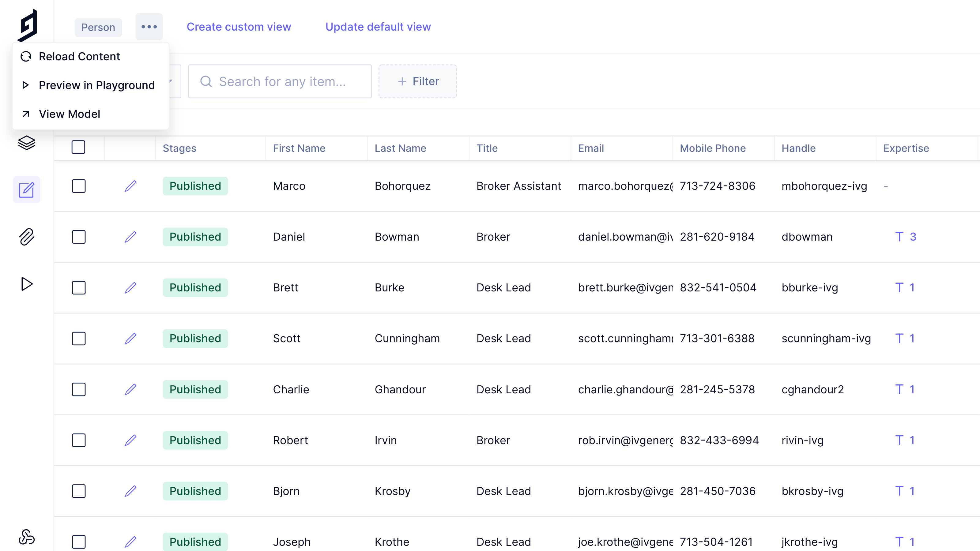Image resolution: width=980 pixels, height=551 pixels.
Task: Expand Daniel Bowman's Expertise references
Action: [906, 237]
